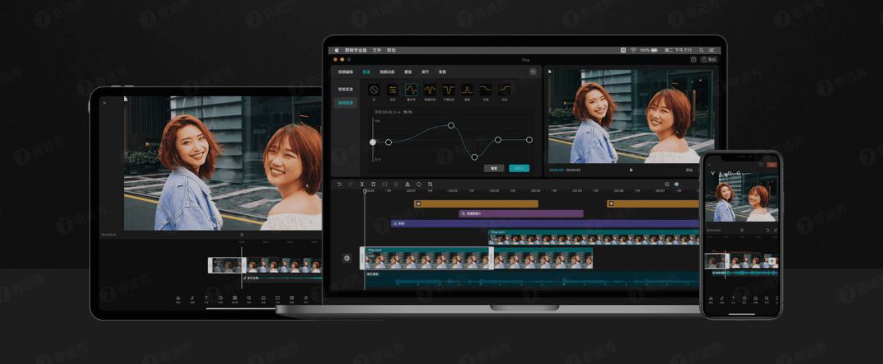Click the split clip tool in timeline toolbar

pyautogui.click(x=362, y=184)
